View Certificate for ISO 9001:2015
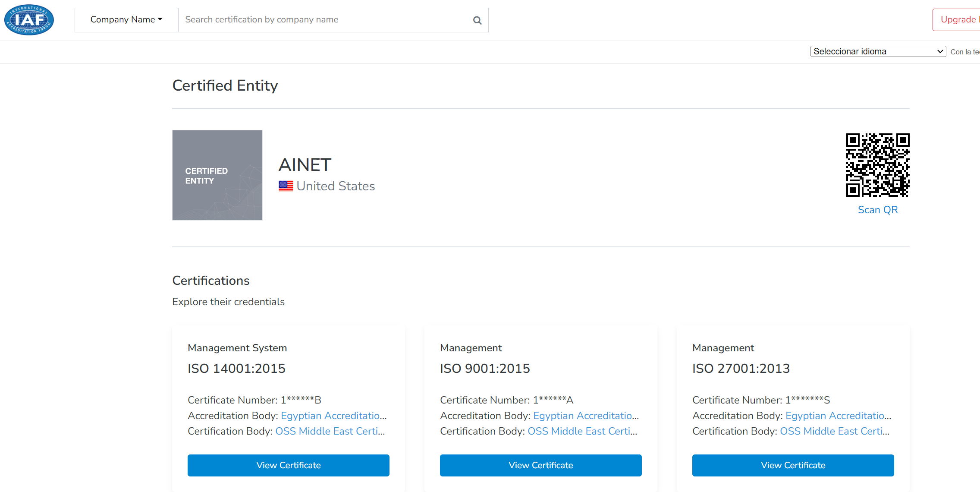 (x=540, y=465)
